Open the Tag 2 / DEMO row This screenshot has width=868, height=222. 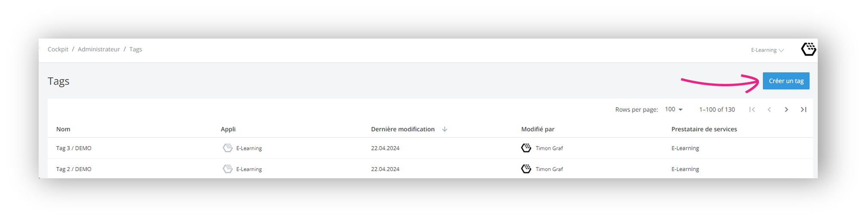pos(430,169)
